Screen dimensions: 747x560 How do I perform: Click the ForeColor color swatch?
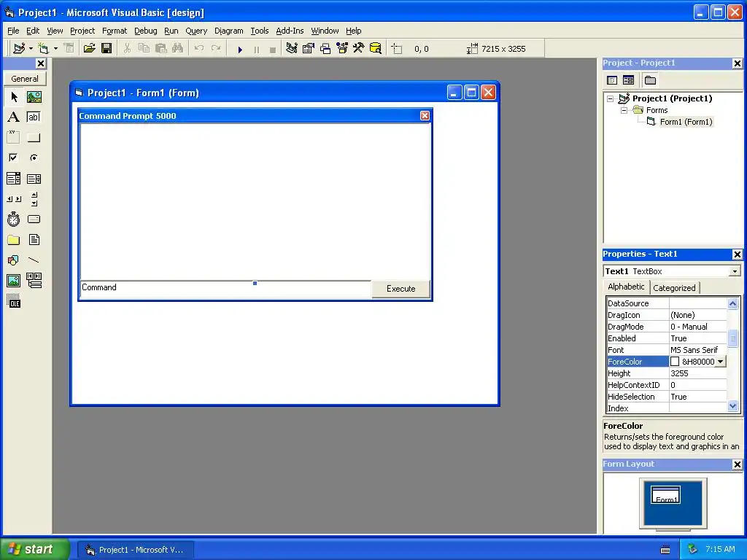[675, 362]
